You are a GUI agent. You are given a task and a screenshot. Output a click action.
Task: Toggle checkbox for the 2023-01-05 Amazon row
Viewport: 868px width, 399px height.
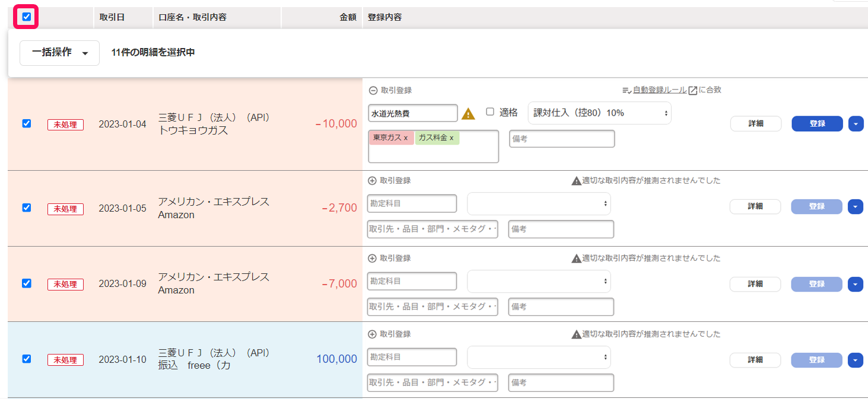click(x=27, y=208)
